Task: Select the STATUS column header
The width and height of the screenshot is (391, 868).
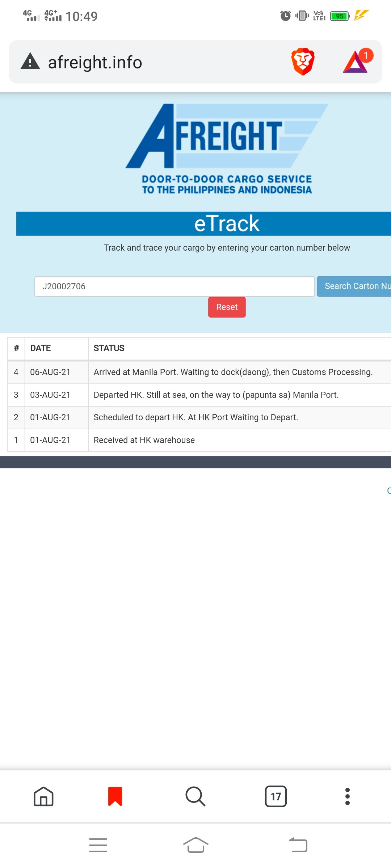Action: [109, 348]
